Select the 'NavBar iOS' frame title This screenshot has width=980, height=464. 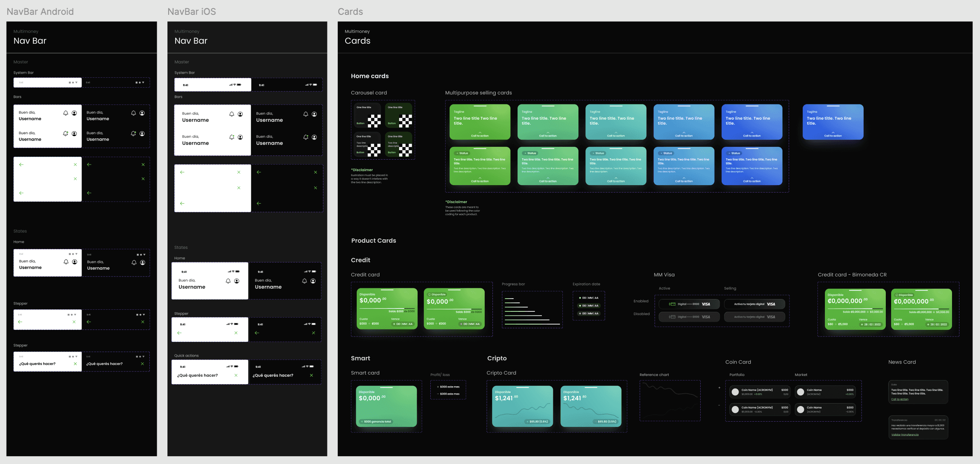click(191, 12)
